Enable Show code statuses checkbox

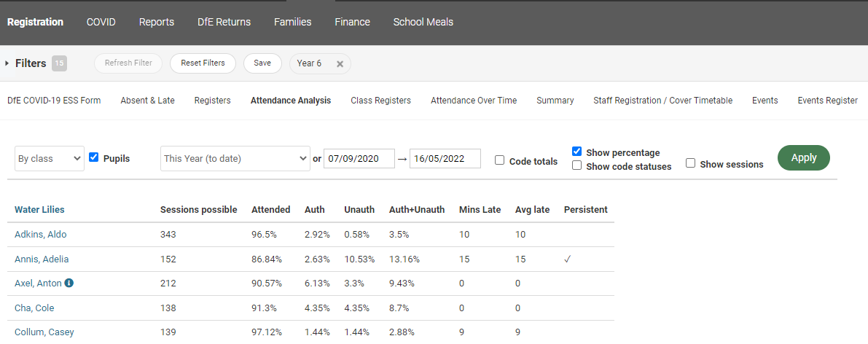576,165
